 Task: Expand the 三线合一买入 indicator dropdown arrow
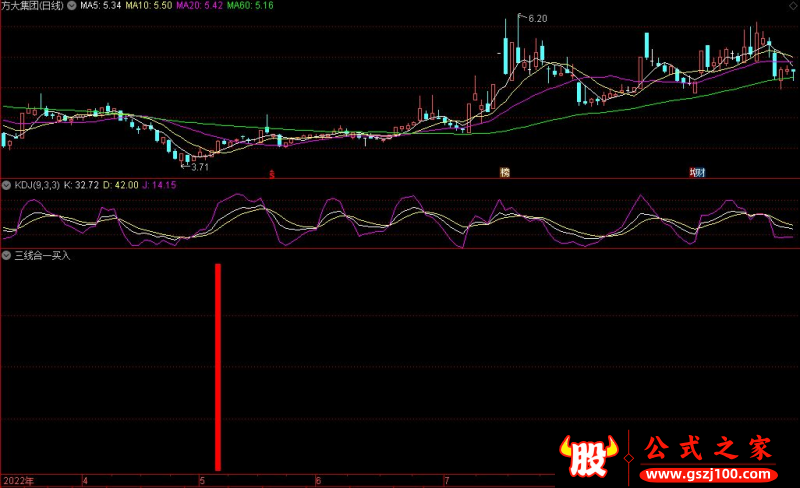(x=6, y=256)
